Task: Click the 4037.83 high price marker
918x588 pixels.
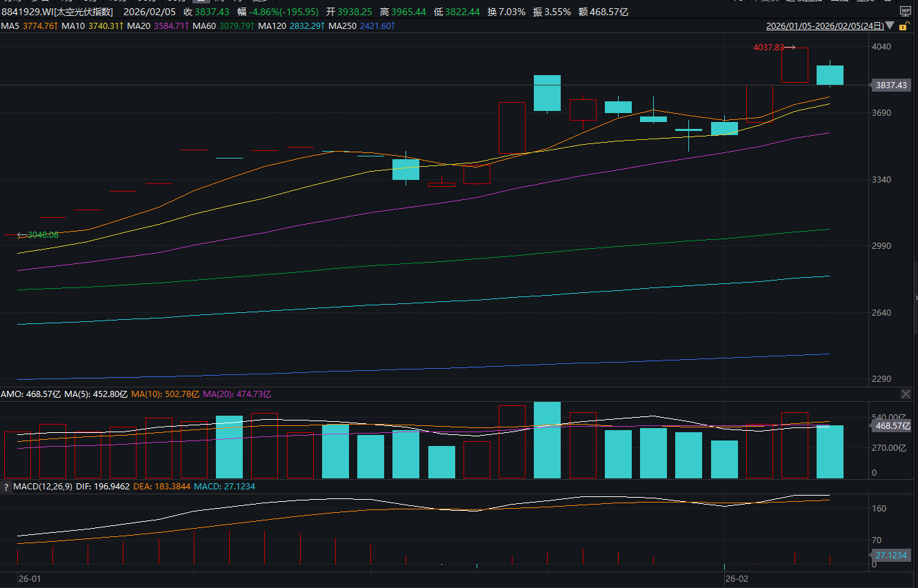Action: click(x=768, y=48)
